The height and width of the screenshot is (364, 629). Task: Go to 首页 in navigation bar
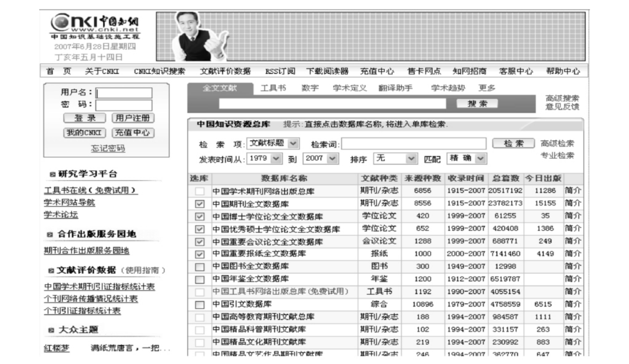(58, 71)
